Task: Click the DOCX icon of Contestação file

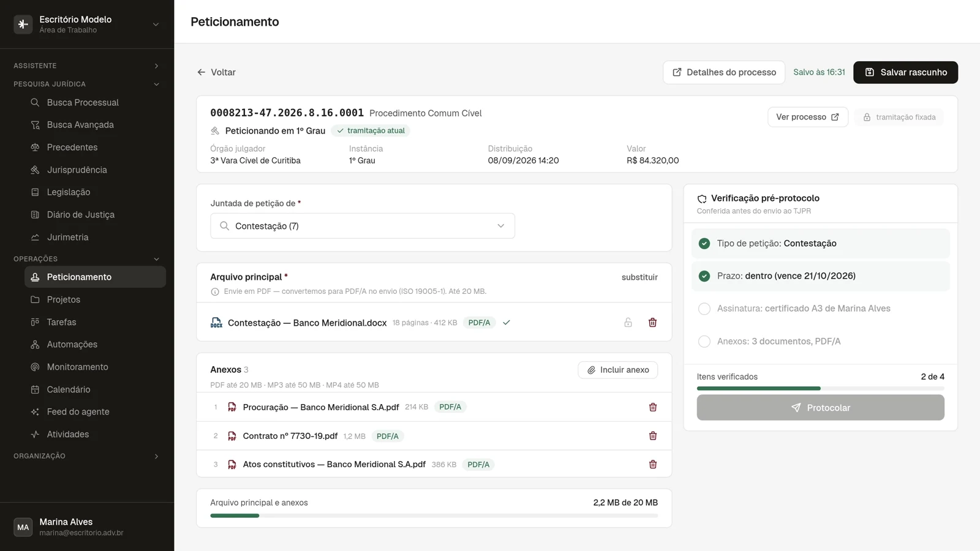Action: tap(216, 323)
